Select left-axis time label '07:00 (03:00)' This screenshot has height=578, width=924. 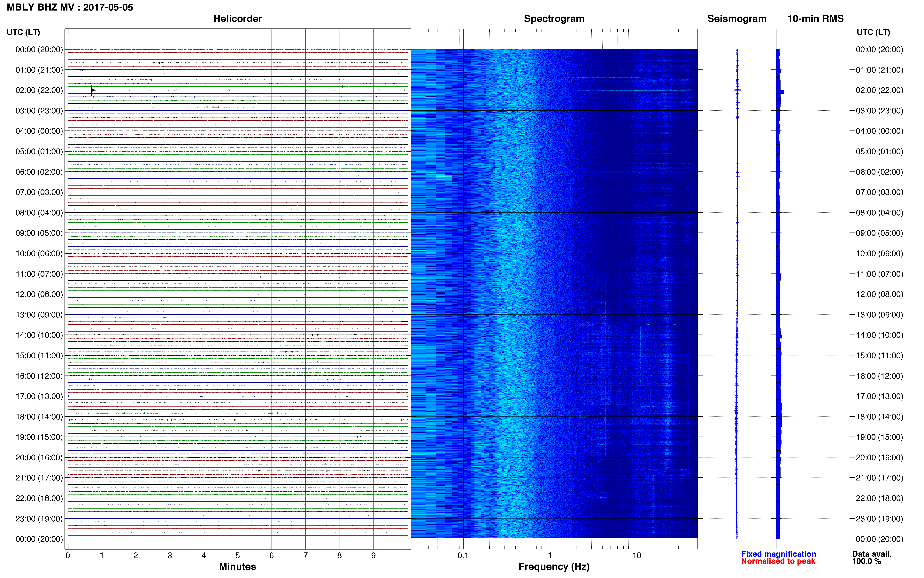coord(39,192)
